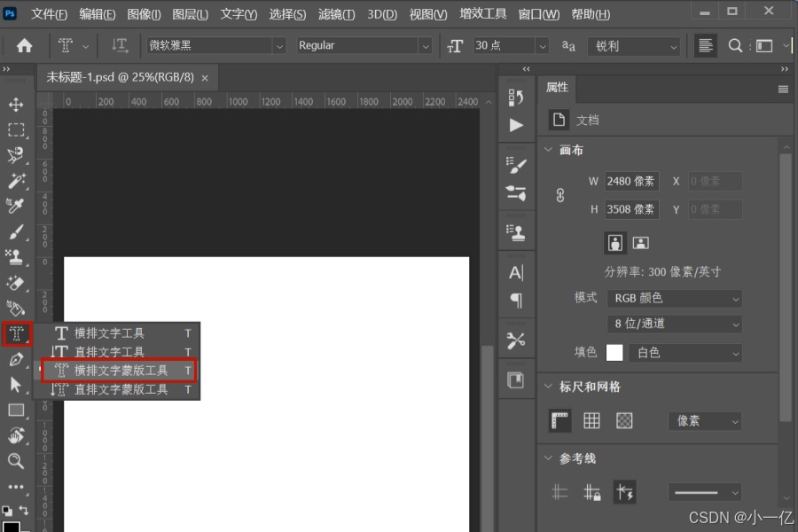Image resolution: width=798 pixels, height=532 pixels.
Task: Open the RGB 颜色 mode dropdown
Action: click(x=675, y=298)
